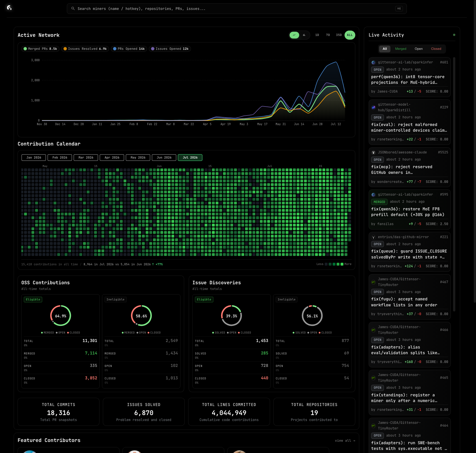Viewport: 476px width, 453px height.
Task: Click the view all contributors link
Action: click(x=345, y=441)
